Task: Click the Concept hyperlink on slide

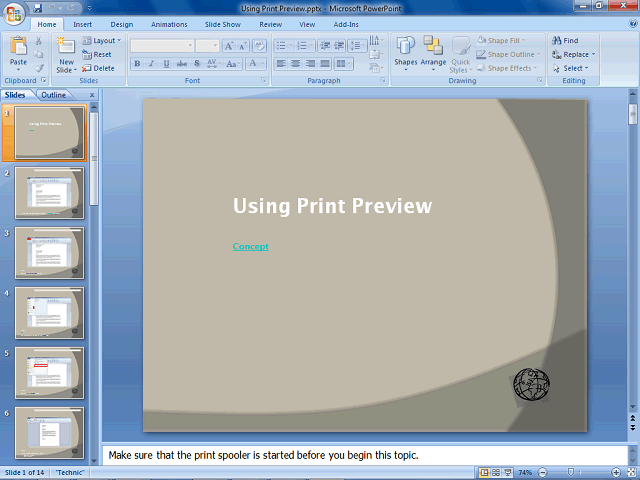Action: [251, 247]
